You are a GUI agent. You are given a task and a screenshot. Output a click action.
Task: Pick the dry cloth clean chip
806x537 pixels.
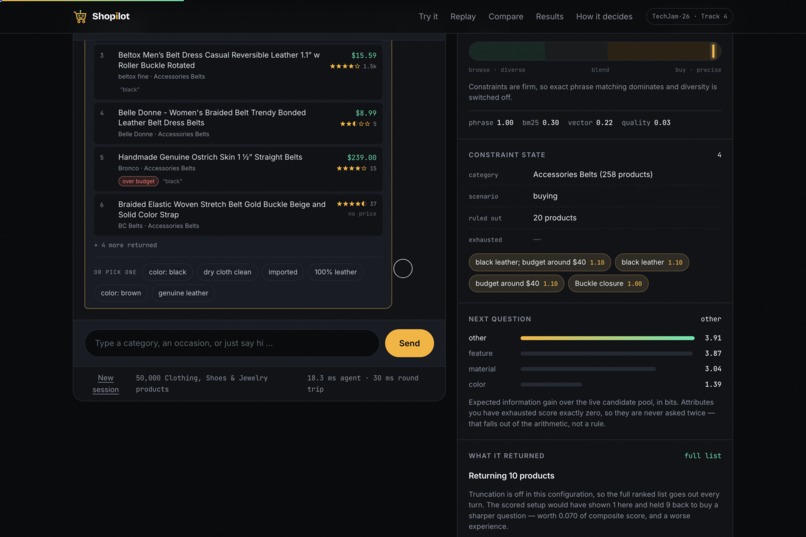pyautogui.click(x=227, y=272)
